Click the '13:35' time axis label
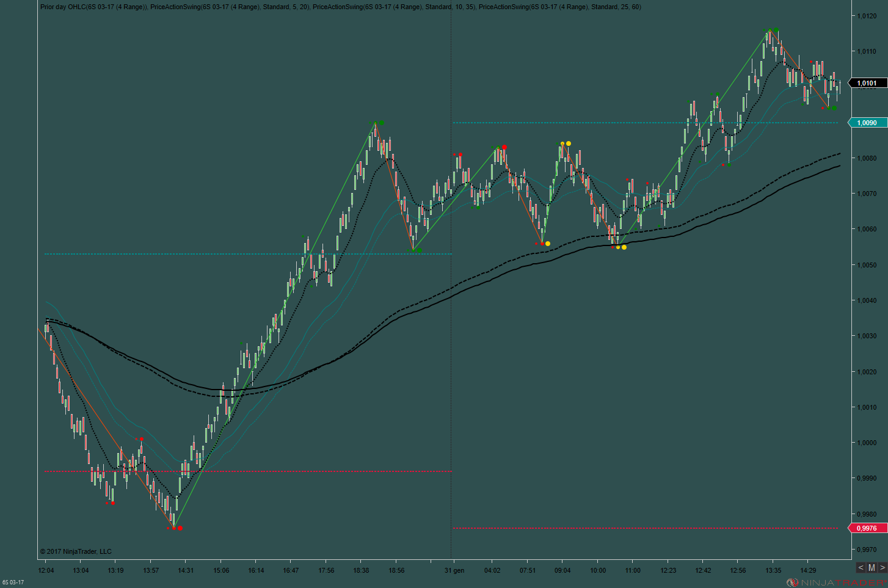 coord(773,570)
